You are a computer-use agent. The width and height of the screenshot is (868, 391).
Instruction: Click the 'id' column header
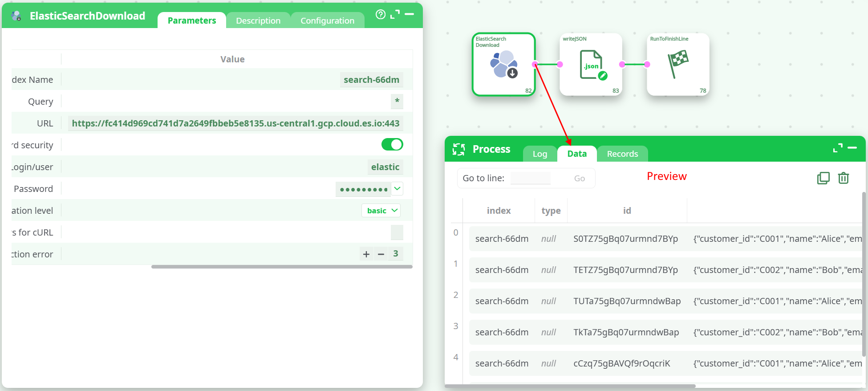(x=627, y=211)
